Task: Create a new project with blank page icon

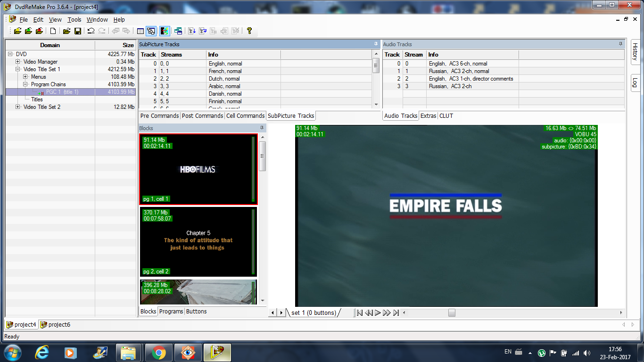Action: point(53,31)
